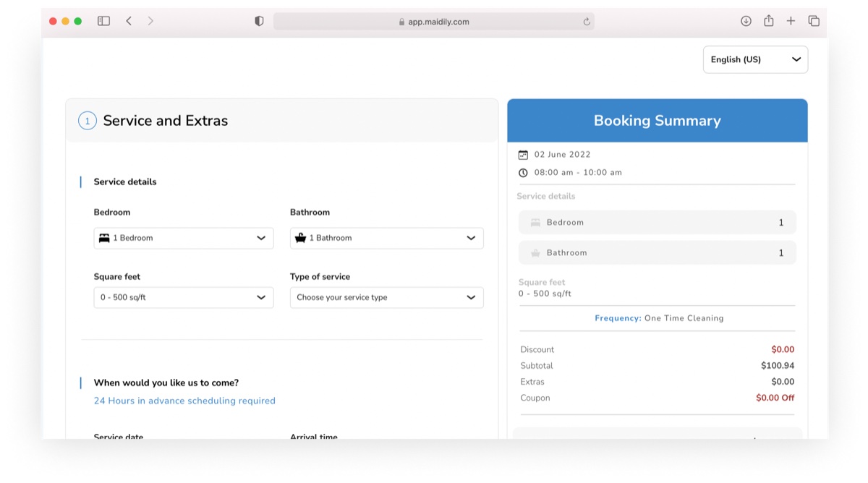Viewport: 868px width, 483px height.
Task: Click 24 Hours in advance scheduling link
Action: pos(184,401)
